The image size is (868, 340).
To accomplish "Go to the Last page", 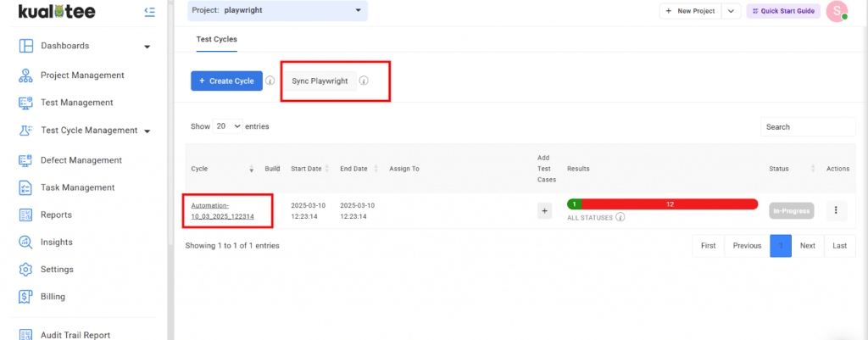I will 840,246.
